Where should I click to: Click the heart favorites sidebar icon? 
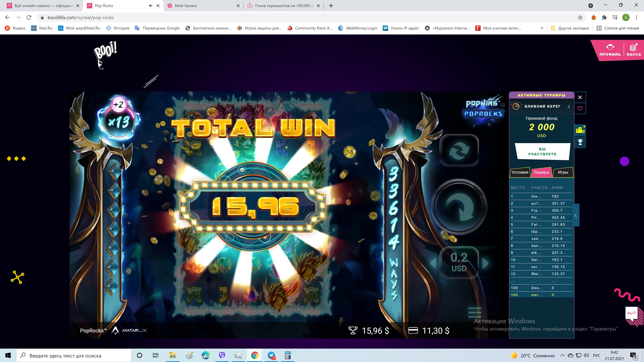(x=580, y=108)
